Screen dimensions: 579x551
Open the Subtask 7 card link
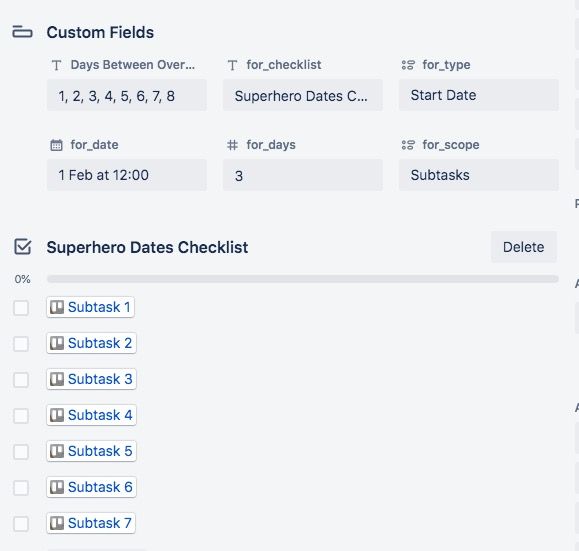(x=91, y=523)
